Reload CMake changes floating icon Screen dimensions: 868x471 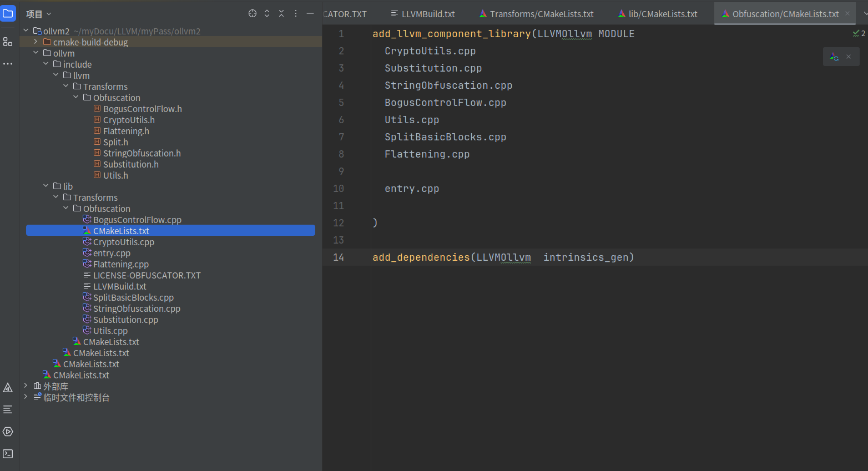834,57
